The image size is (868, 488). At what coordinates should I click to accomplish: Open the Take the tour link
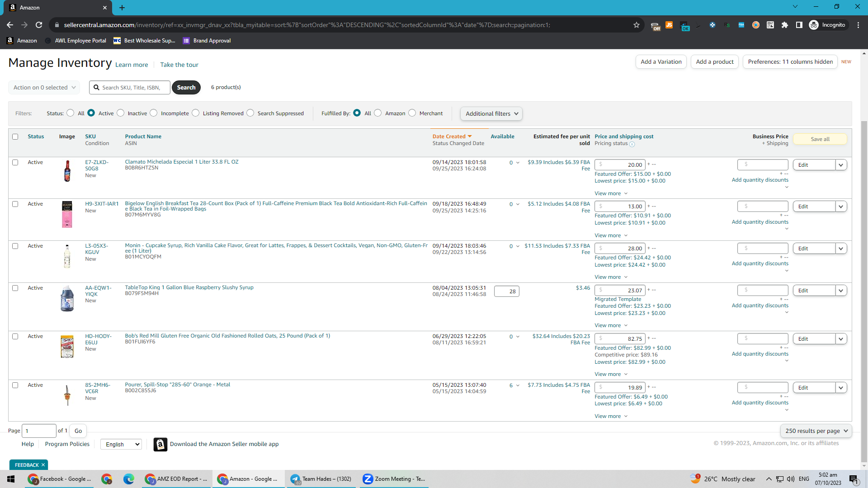point(179,65)
